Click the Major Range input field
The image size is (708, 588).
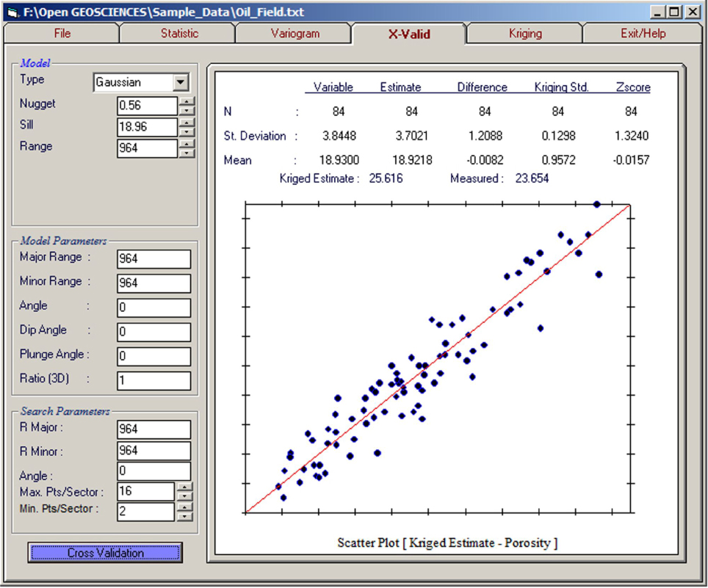(x=153, y=259)
